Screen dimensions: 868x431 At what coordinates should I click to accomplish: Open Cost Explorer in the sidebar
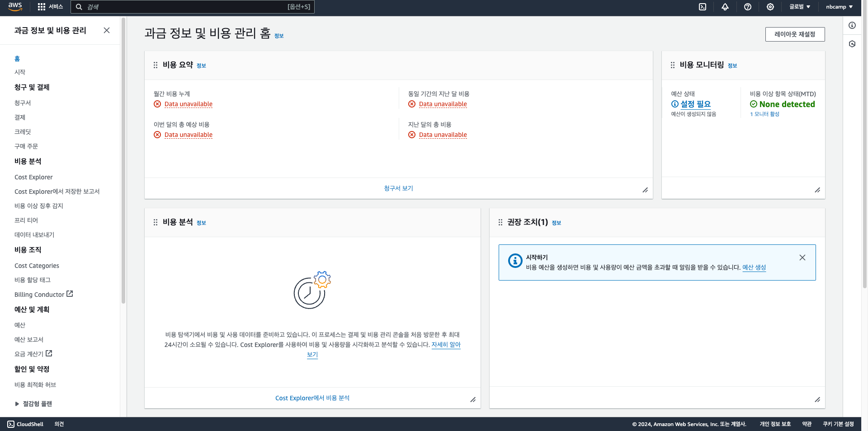33,177
